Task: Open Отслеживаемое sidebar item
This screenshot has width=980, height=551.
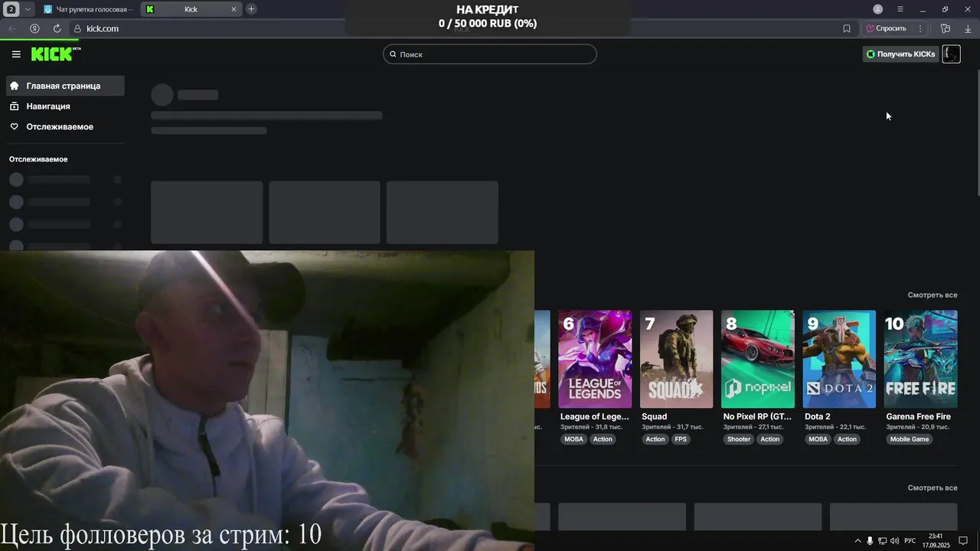Action: pos(65,126)
